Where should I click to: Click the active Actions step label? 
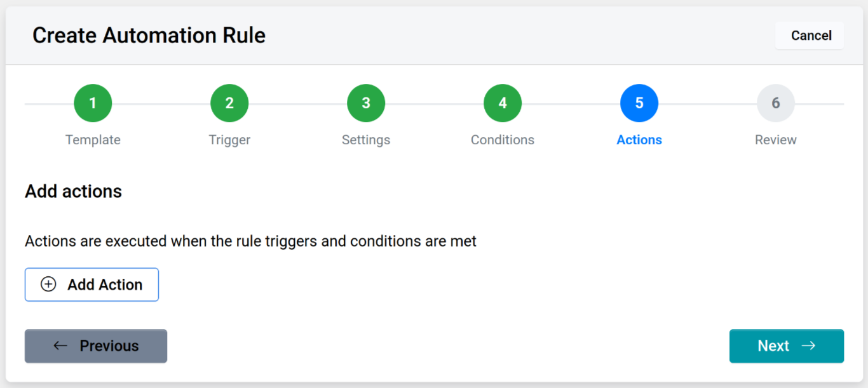pos(639,140)
